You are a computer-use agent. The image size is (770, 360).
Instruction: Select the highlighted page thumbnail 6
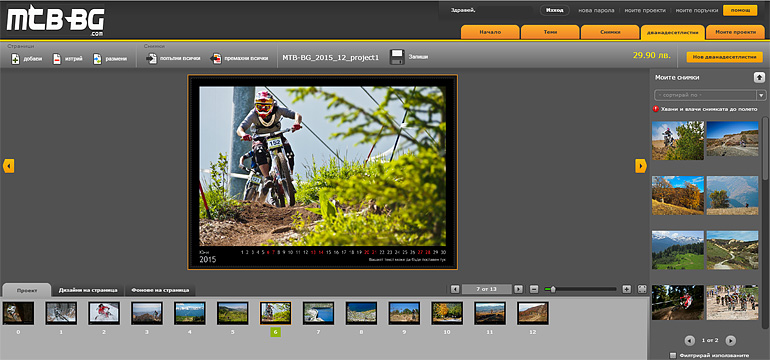click(x=275, y=313)
